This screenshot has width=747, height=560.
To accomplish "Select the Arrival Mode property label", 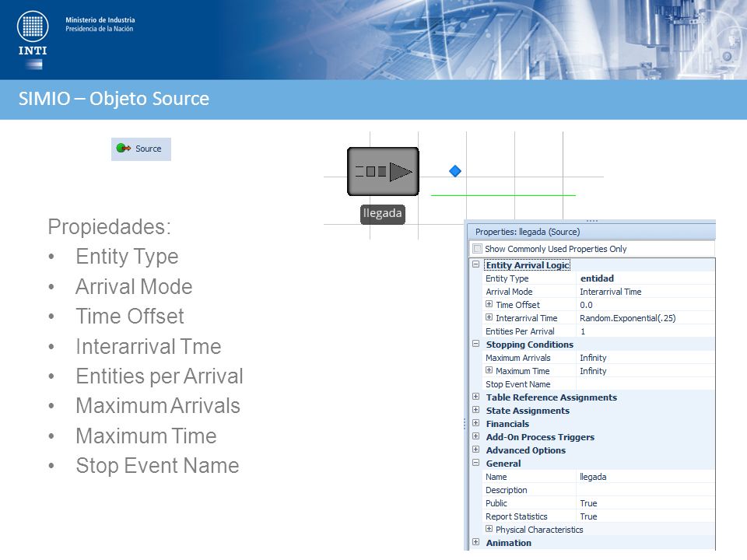I will [x=509, y=292].
